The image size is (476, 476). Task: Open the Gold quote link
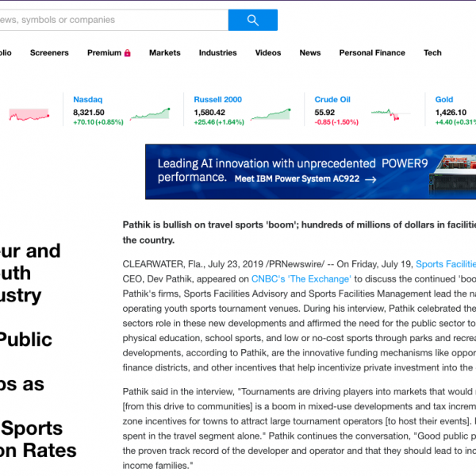click(x=444, y=100)
